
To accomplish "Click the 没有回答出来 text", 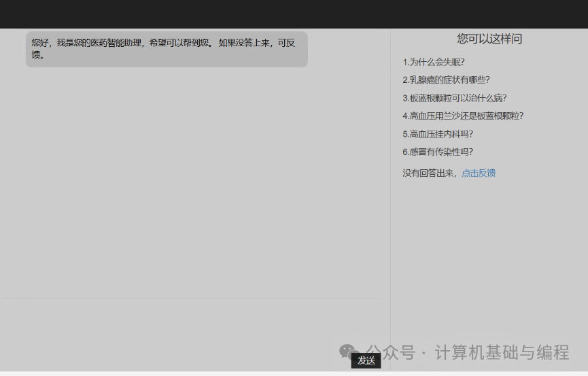I will [428, 173].
